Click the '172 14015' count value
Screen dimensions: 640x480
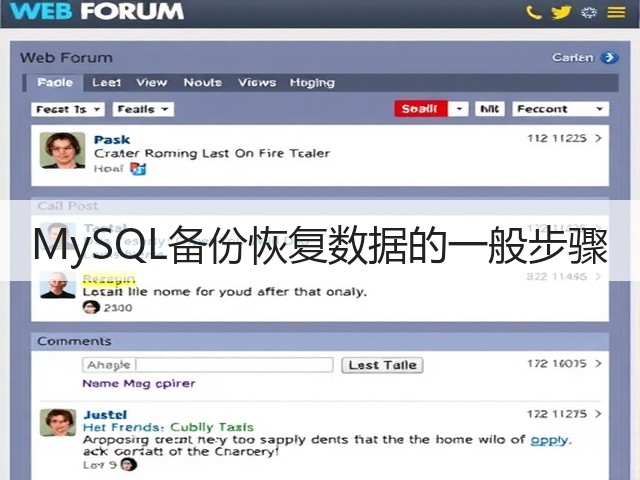tap(557, 363)
